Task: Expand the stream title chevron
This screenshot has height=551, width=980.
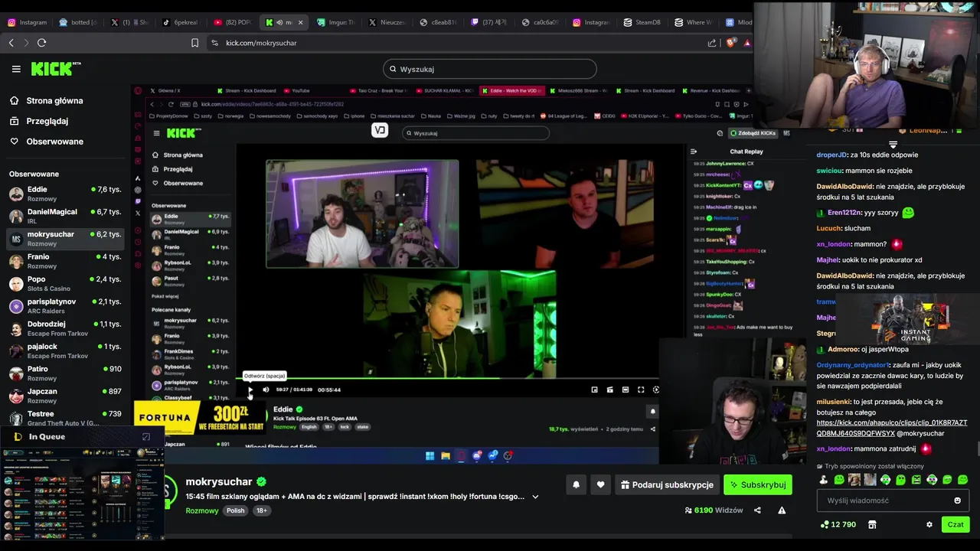Action: tap(535, 497)
